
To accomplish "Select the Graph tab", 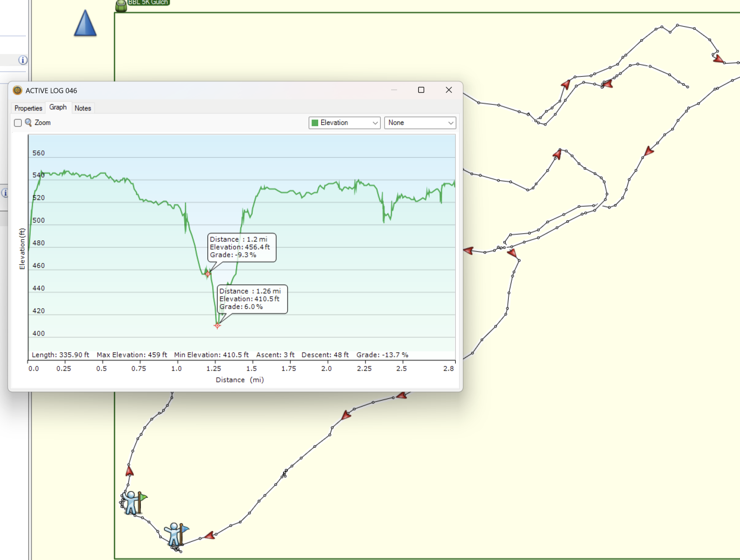I will 58,107.
